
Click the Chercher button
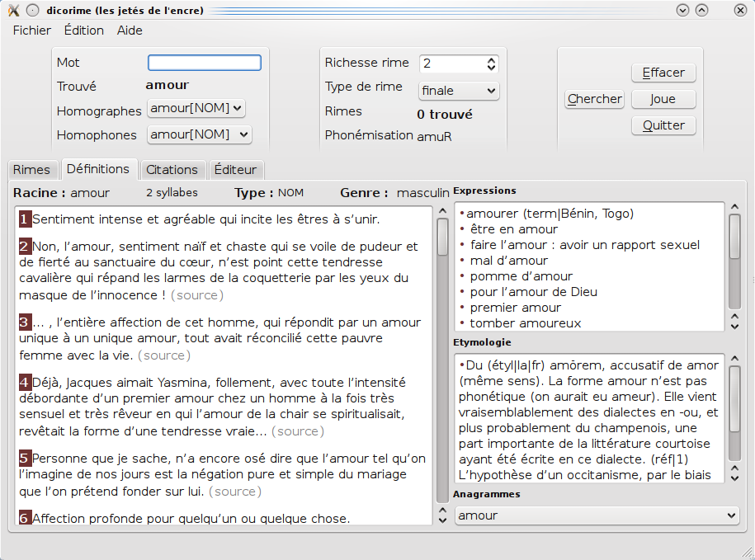(595, 99)
